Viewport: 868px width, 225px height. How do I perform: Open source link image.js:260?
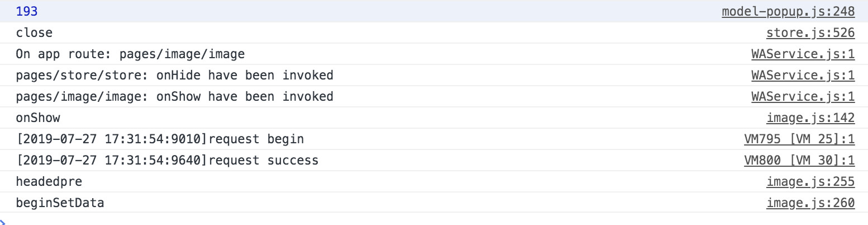(x=810, y=203)
